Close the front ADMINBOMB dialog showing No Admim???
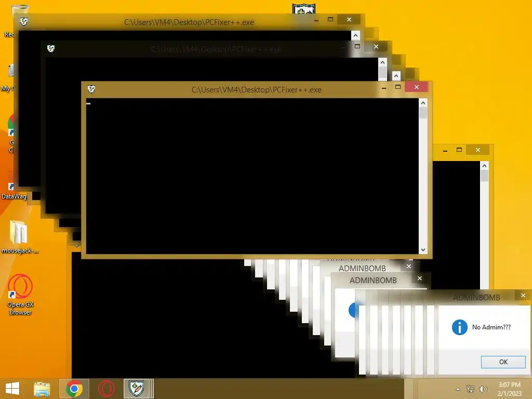This screenshot has height=399, width=532. tap(523, 296)
